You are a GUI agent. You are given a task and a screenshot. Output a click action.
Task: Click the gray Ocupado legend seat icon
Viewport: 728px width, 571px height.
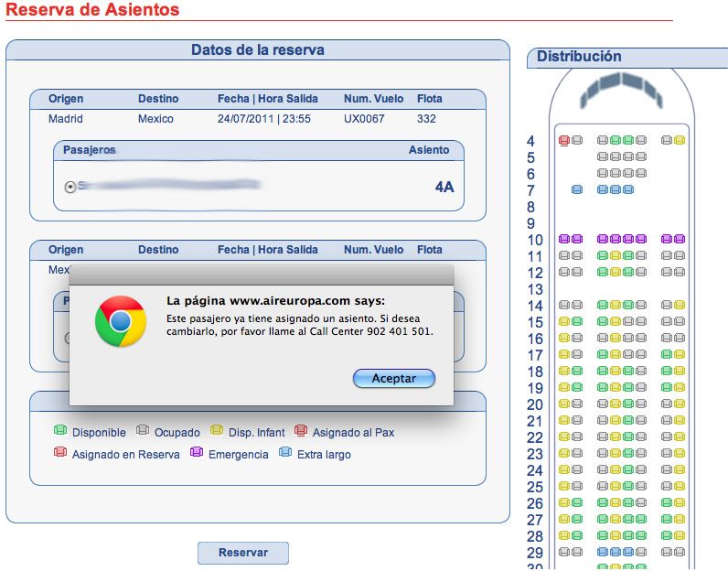coord(143,430)
